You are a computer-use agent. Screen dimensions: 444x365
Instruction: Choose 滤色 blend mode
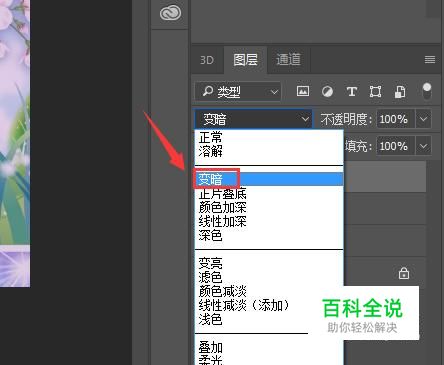coord(269,277)
